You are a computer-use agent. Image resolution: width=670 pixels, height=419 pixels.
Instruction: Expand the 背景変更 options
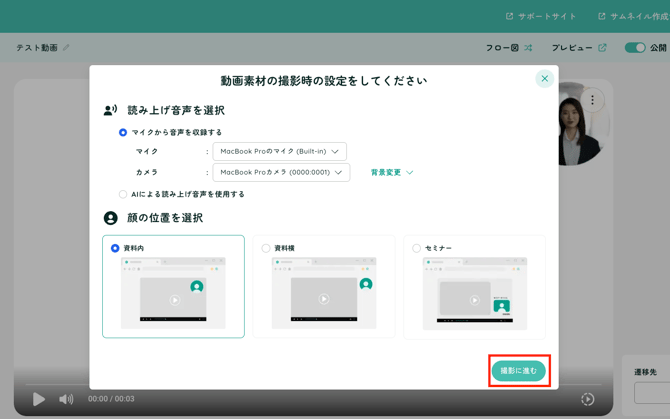391,173
